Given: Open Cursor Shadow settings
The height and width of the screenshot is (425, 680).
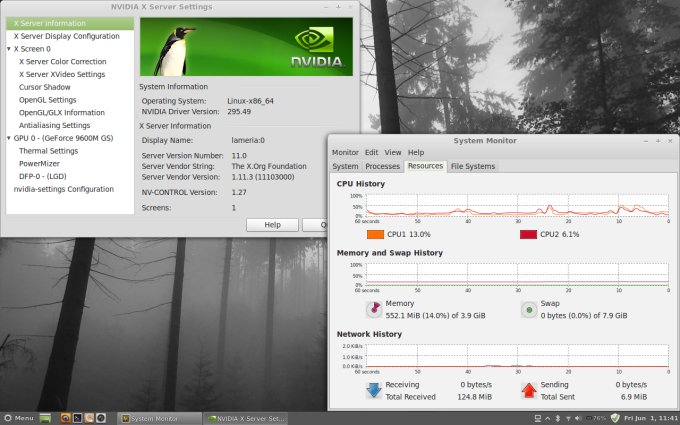Looking at the screenshot, I should tap(44, 87).
